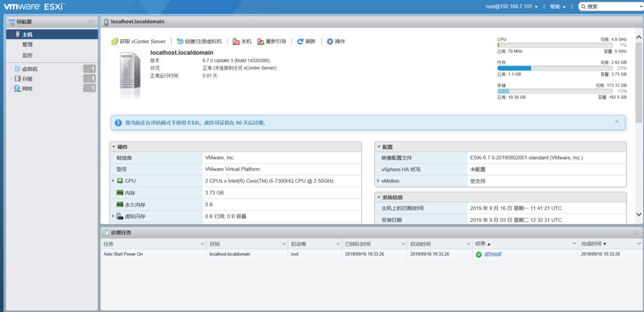The width and height of the screenshot is (644, 312).
Task: Click the Shut down (关机) button
Action: point(242,41)
